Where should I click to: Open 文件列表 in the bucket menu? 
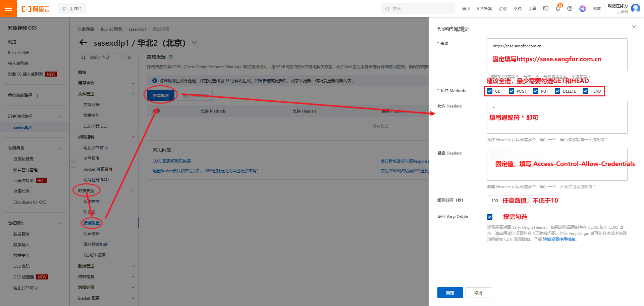(x=92, y=105)
